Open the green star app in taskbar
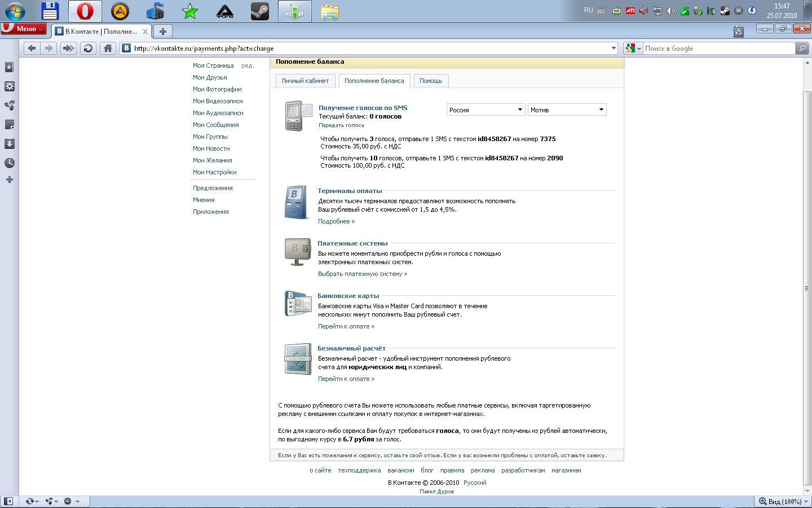This screenshot has width=812, height=508. point(190,11)
